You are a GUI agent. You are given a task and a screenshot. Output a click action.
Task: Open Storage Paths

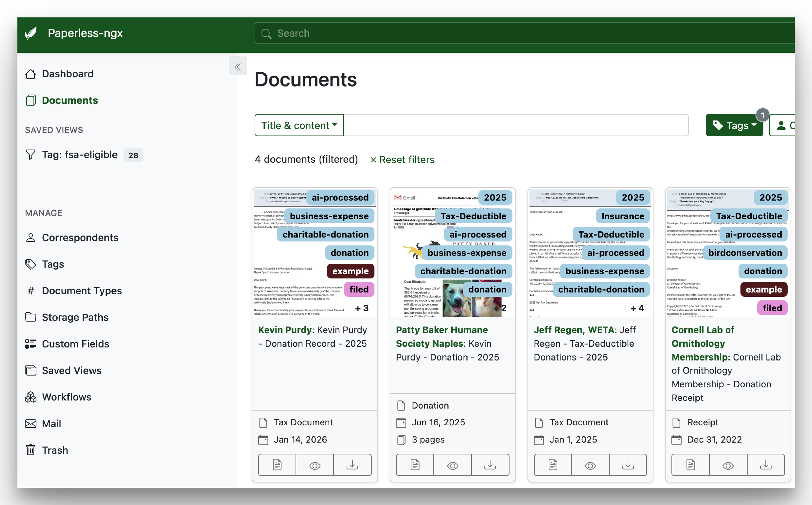pyautogui.click(x=67, y=317)
